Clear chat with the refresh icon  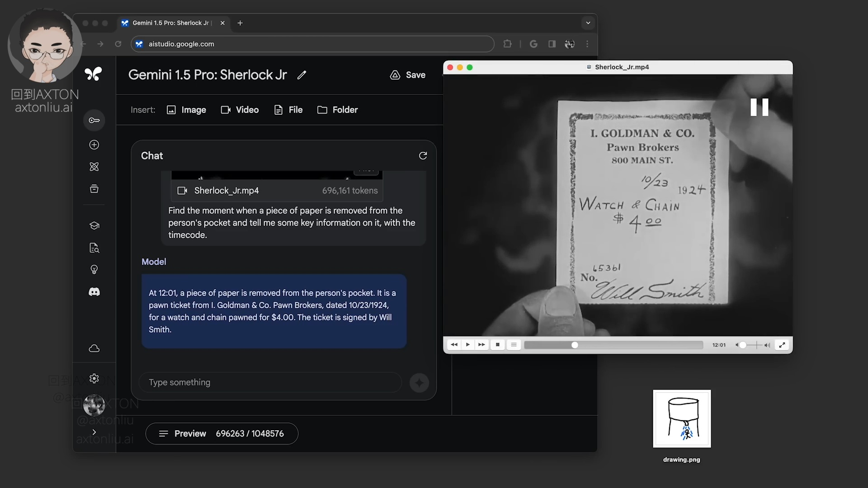(423, 155)
